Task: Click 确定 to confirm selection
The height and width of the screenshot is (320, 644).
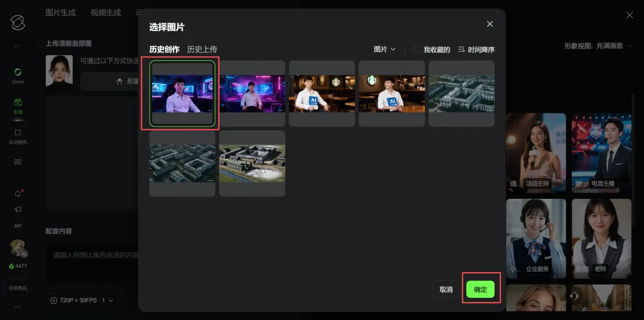Action: [481, 290]
